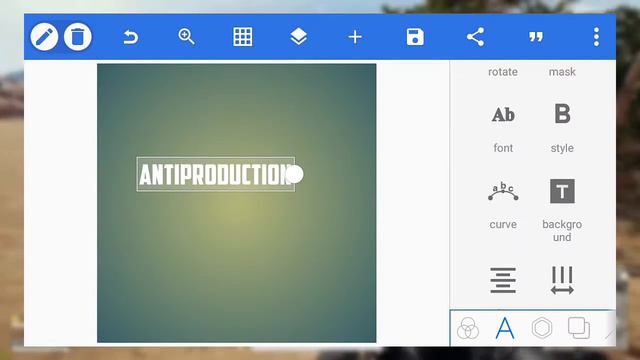
Task: Tap the pencil edit icon
Action: 44,37
